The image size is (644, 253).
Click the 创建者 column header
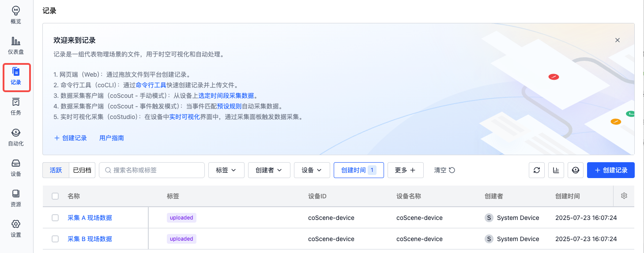494,196
